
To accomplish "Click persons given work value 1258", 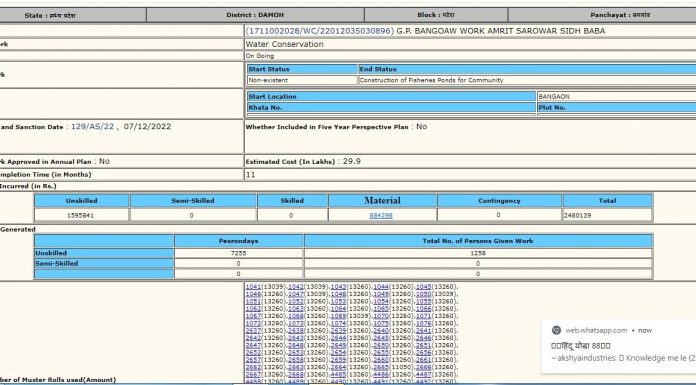I will click(478, 253).
